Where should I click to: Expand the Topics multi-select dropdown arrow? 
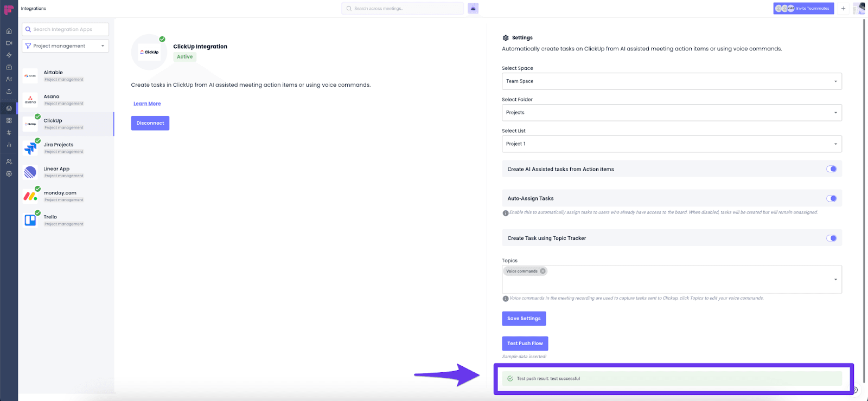835,280
